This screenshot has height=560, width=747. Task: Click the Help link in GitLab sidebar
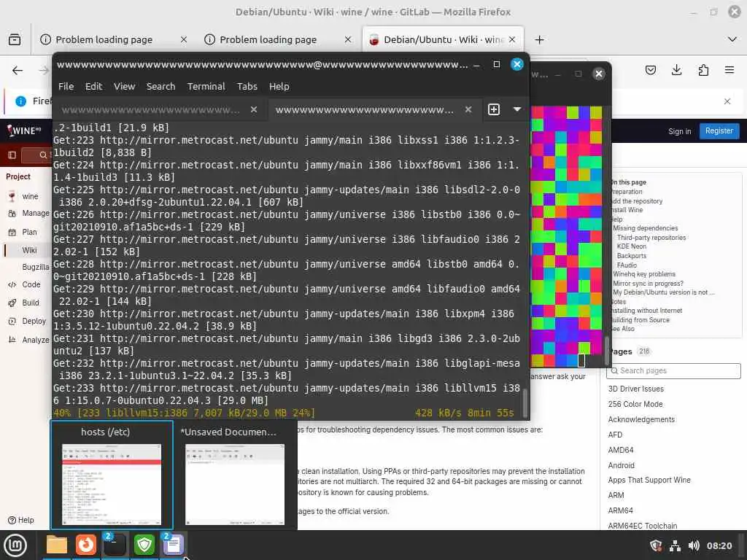point(21,521)
